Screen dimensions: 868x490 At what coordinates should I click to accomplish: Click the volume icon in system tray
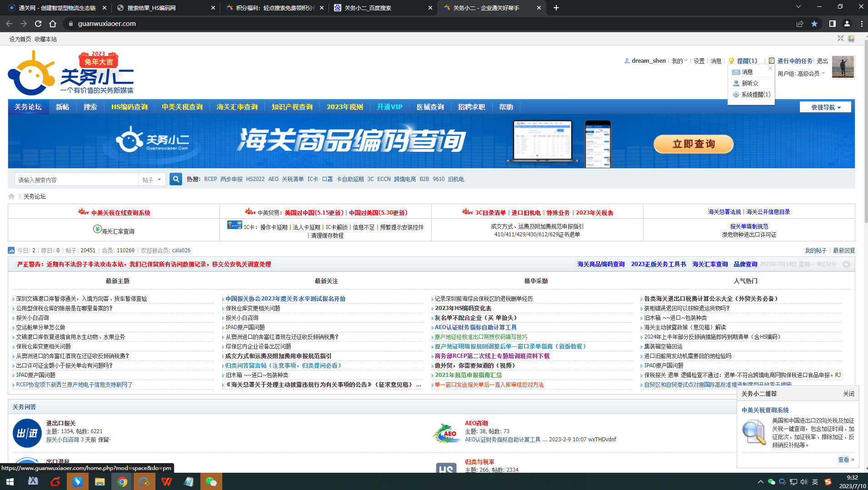tap(804, 482)
